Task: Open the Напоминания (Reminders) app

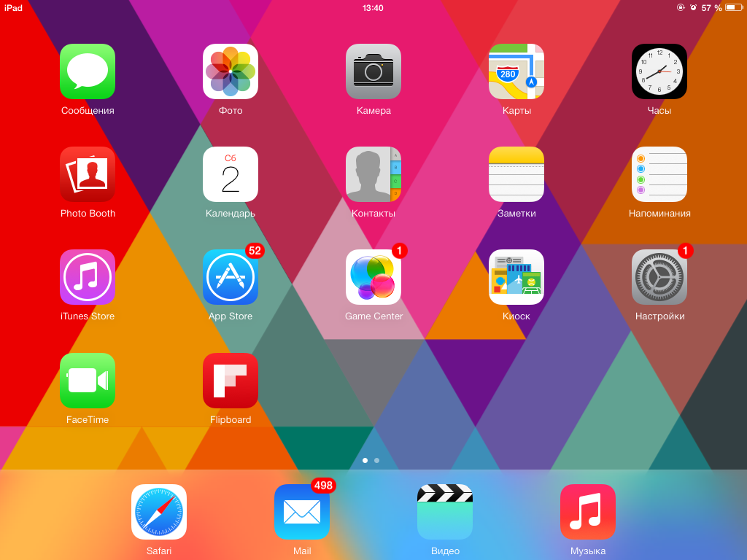Action: coord(659,174)
